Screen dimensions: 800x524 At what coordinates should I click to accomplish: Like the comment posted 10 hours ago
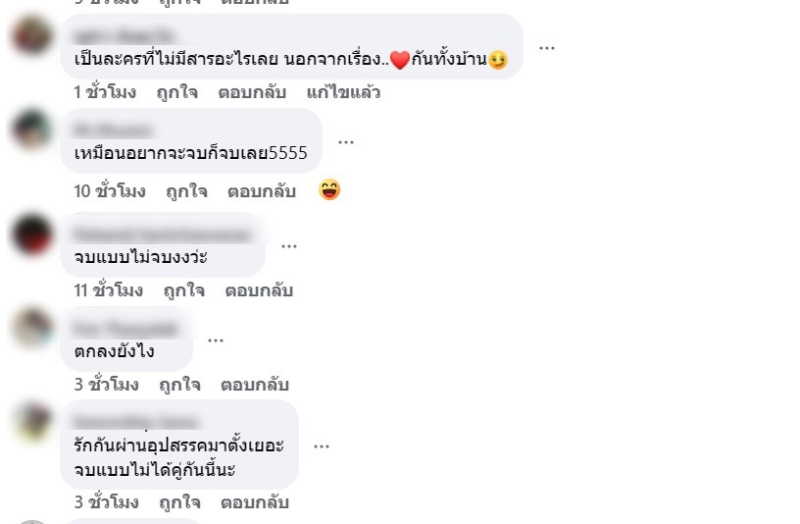[187, 191]
